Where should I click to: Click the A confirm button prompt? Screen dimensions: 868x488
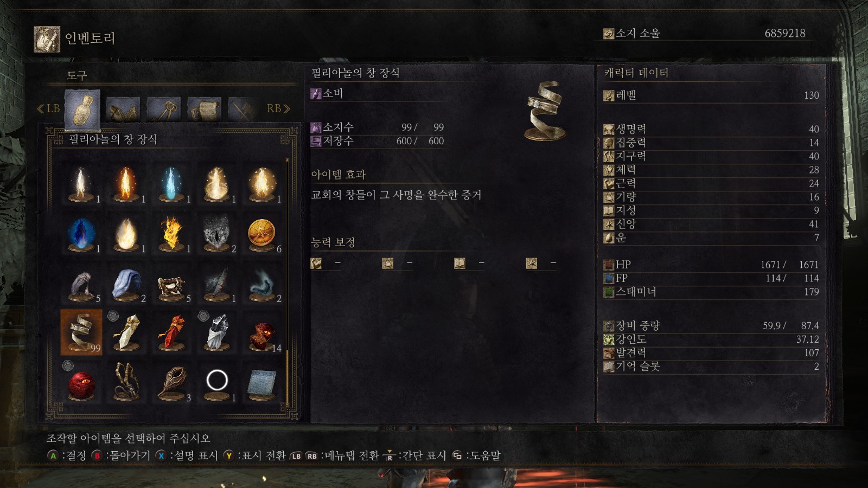(x=67, y=455)
